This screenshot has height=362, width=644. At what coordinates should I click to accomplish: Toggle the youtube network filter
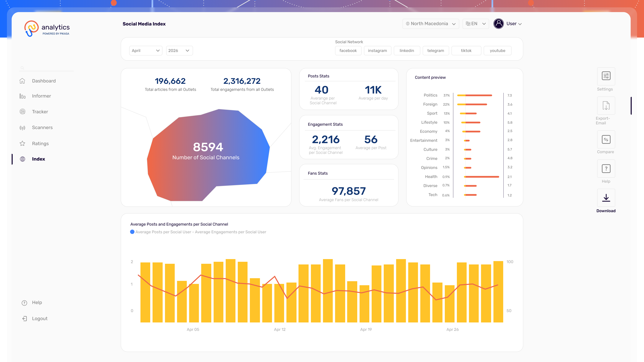point(497,51)
